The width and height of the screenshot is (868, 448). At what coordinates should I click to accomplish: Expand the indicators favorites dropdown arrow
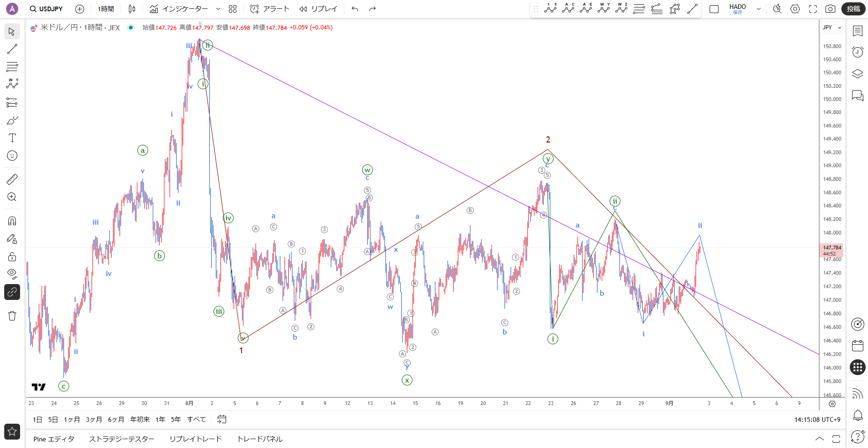218,9
